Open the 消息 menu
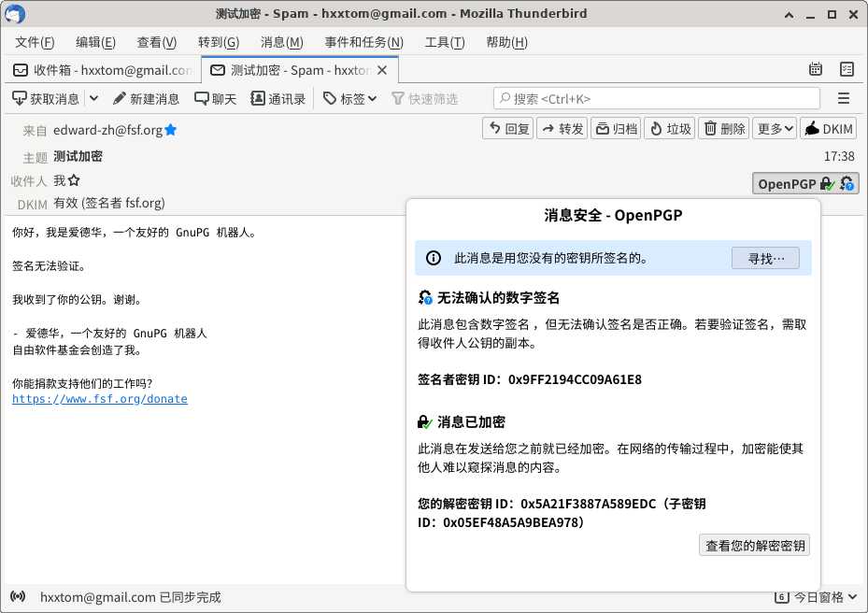The height and width of the screenshot is (613, 868). coord(282,42)
